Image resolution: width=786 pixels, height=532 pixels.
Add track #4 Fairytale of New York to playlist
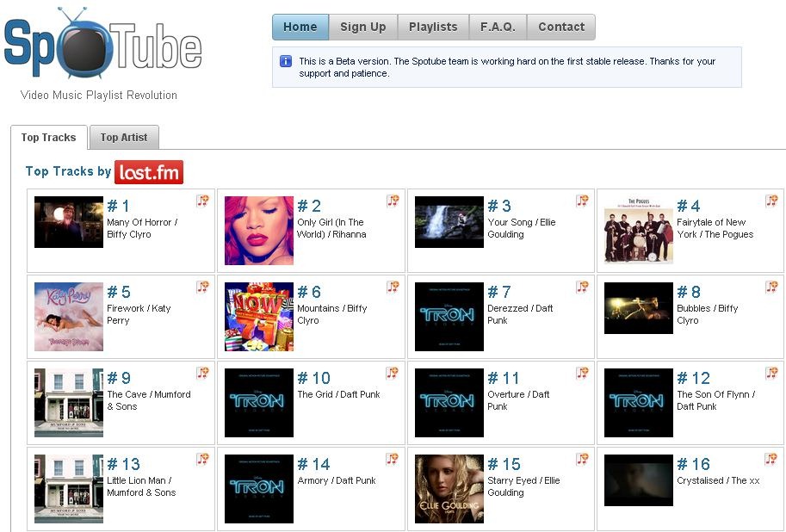[x=771, y=201]
